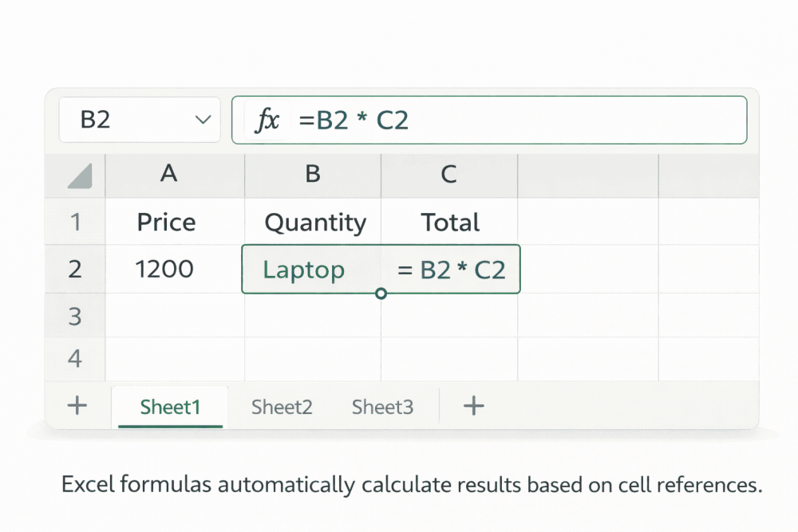Select column B header
The image size is (798, 532).
tap(312, 175)
